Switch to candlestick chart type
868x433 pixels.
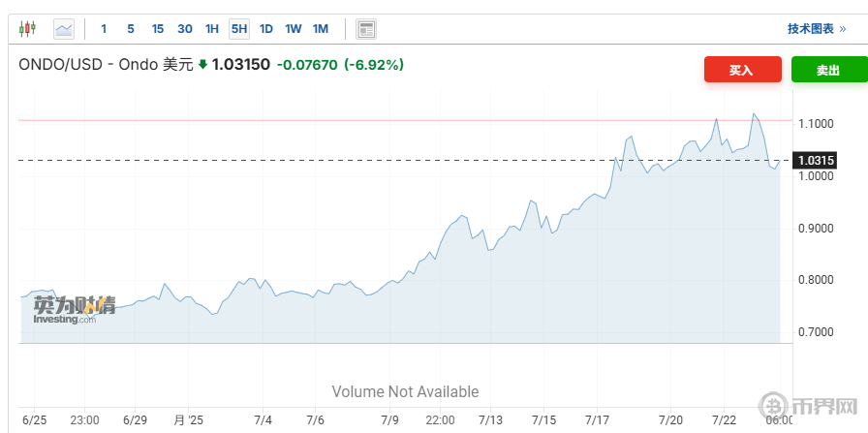pos(27,29)
